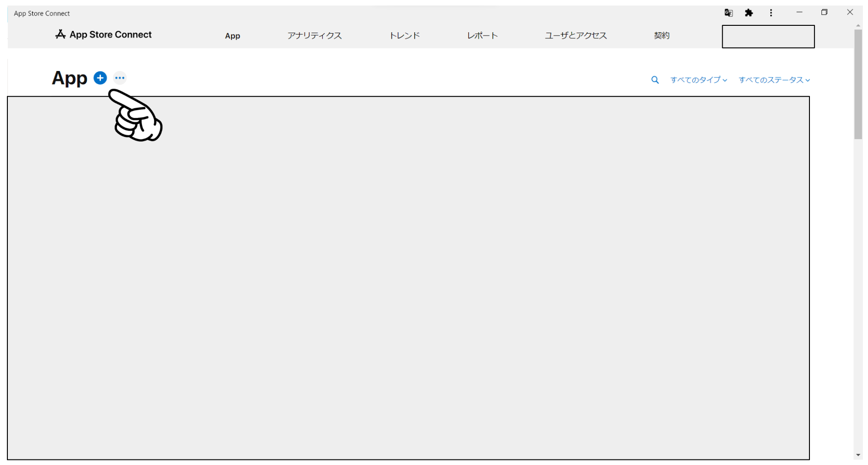Click the blue plus add-app button

click(x=100, y=78)
